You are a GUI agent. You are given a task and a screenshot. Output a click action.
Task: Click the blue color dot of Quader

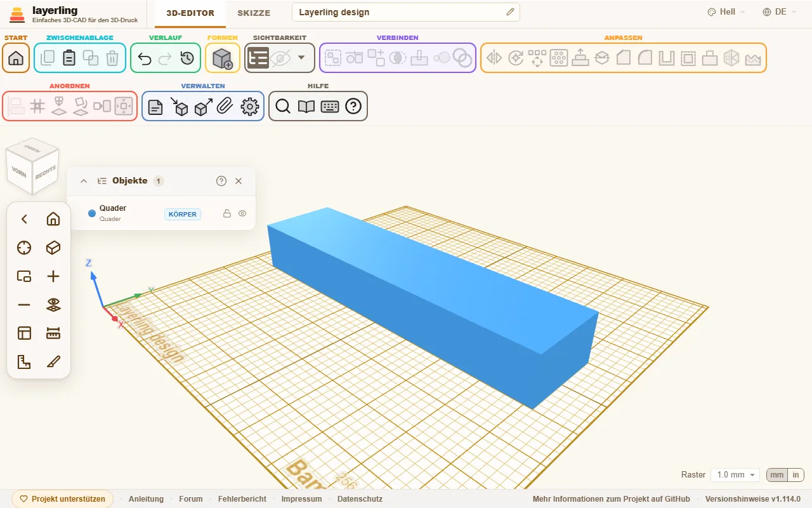(x=92, y=213)
